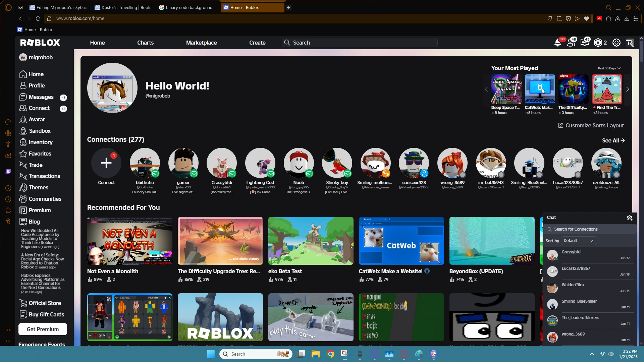
Task: Click the Robux balance icon
Action: pos(598,43)
